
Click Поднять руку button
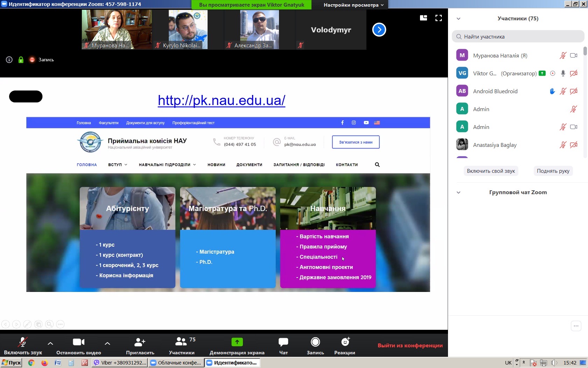(553, 171)
